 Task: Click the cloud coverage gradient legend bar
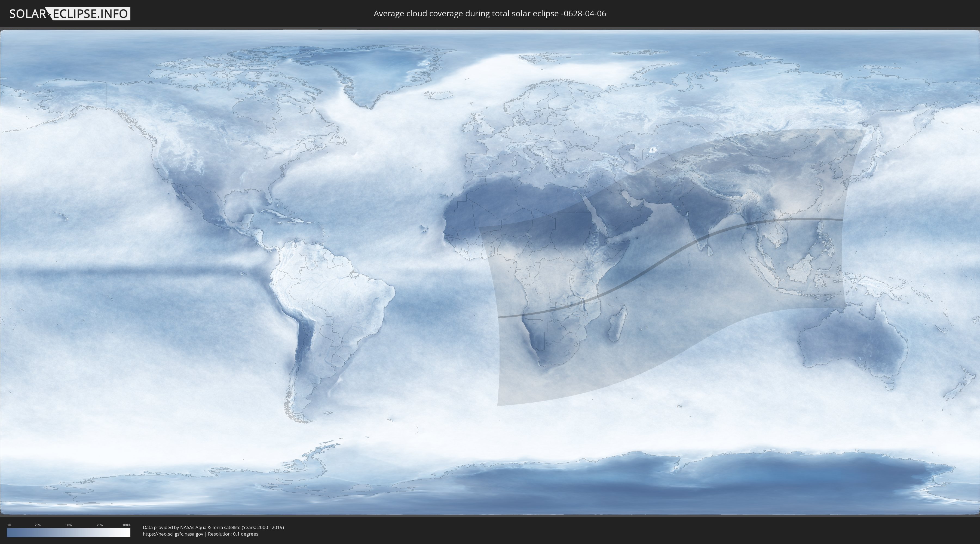(x=69, y=533)
